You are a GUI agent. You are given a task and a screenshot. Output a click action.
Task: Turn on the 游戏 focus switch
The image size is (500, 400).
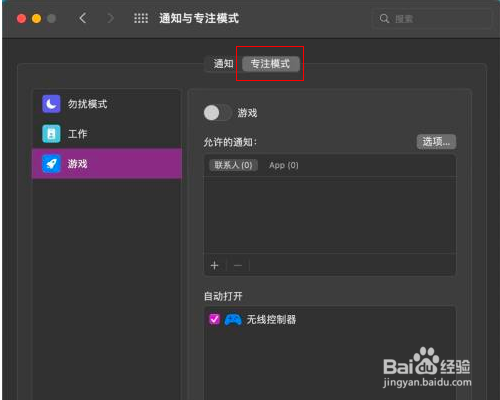pos(217,113)
